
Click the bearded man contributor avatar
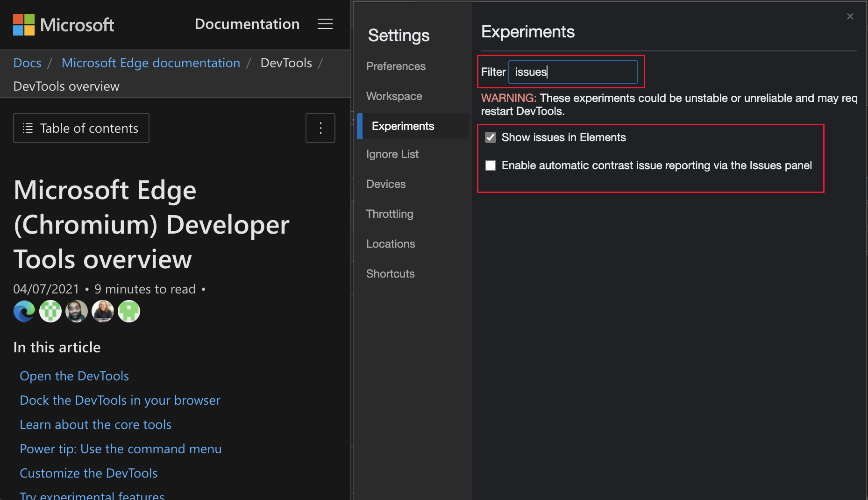pyautogui.click(x=77, y=311)
